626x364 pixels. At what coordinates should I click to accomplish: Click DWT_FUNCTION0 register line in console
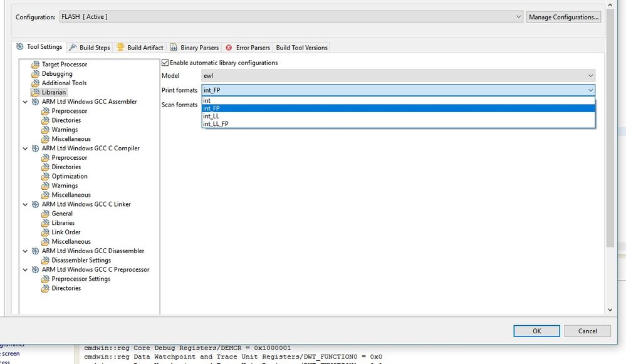[232, 357]
